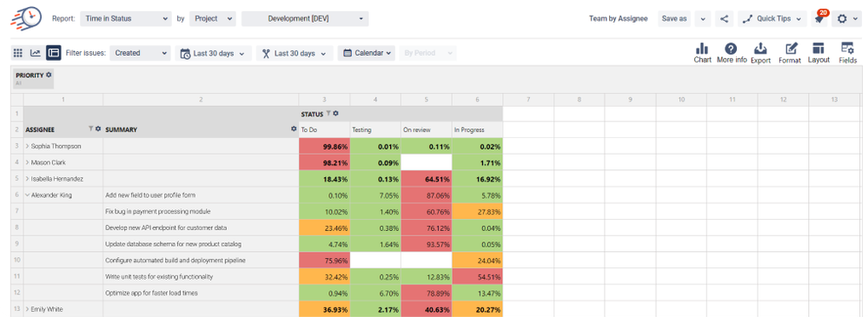Click row number 10 header
The height and width of the screenshot is (317, 868).
(x=17, y=260)
